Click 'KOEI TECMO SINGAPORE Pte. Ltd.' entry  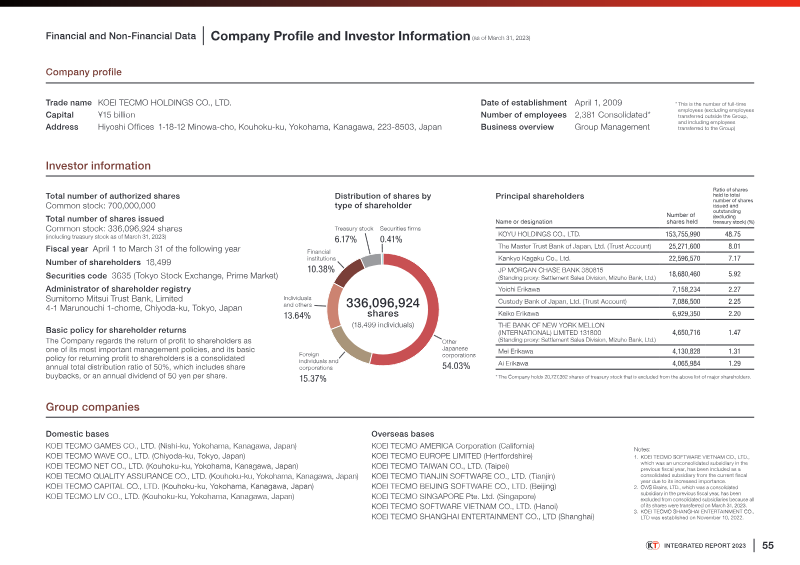[x=454, y=496]
